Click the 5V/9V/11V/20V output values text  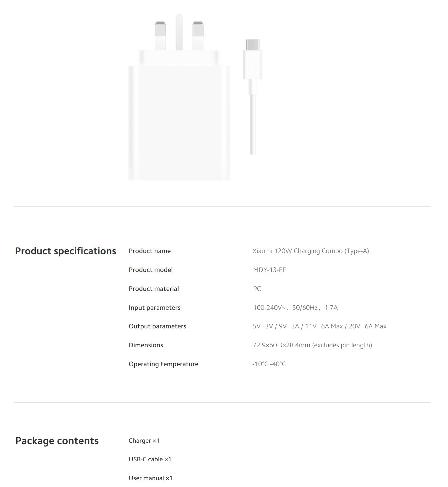pyautogui.click(x=320, y=326)
